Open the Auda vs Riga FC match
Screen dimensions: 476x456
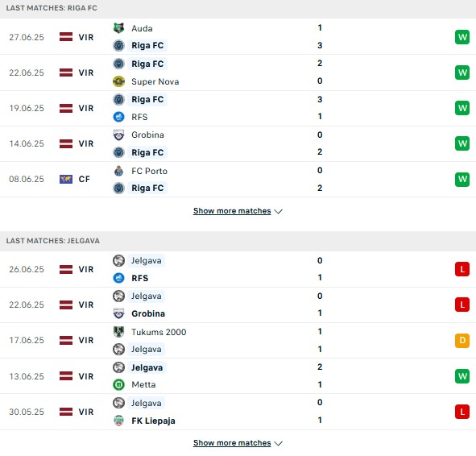[x=238, y=37]
